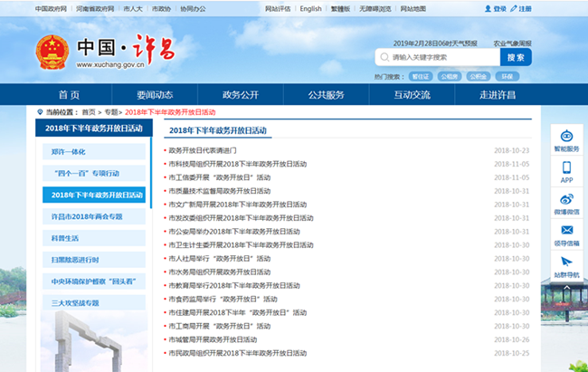Click 首页 in the breadcrumb path
588x372 pixels.
click(88, 111)
